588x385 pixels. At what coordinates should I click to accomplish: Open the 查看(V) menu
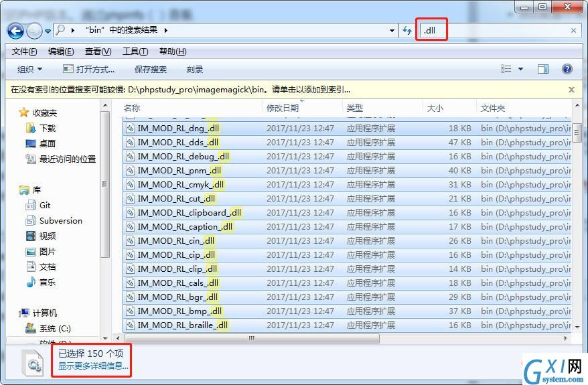[98, 52]
